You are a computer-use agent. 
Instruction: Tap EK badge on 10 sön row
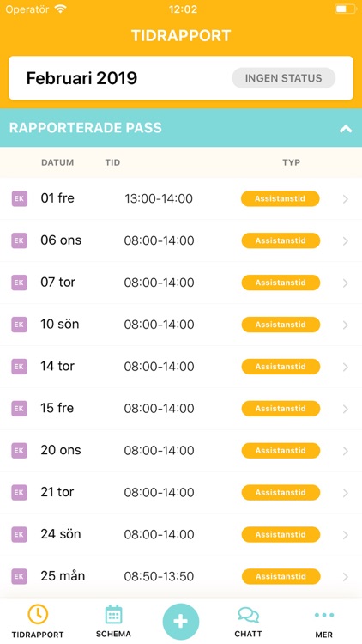click(19, 325)
